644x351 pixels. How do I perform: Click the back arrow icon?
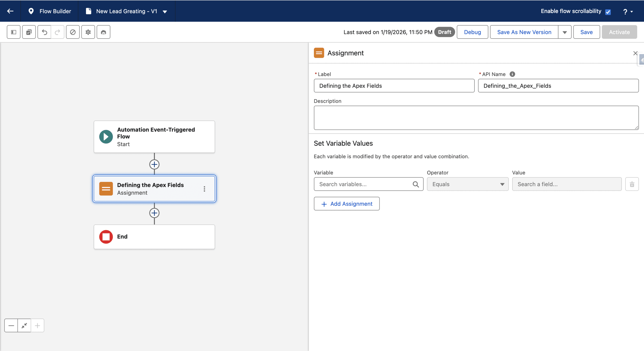point(10,11)
